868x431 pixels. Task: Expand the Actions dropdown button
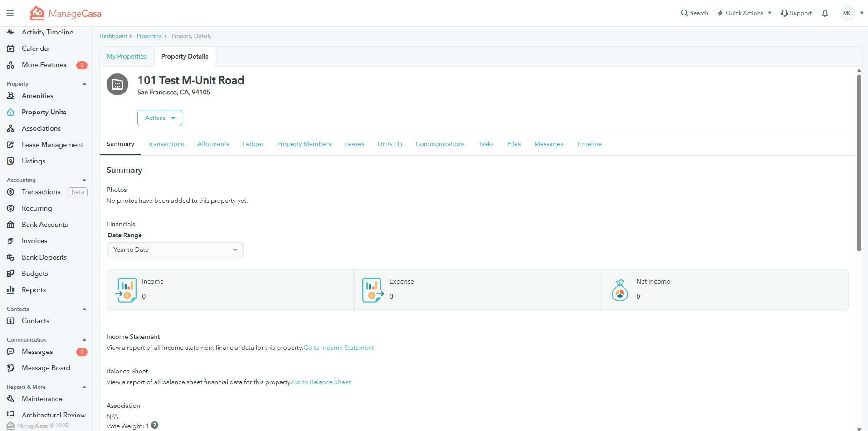(160, 118)
